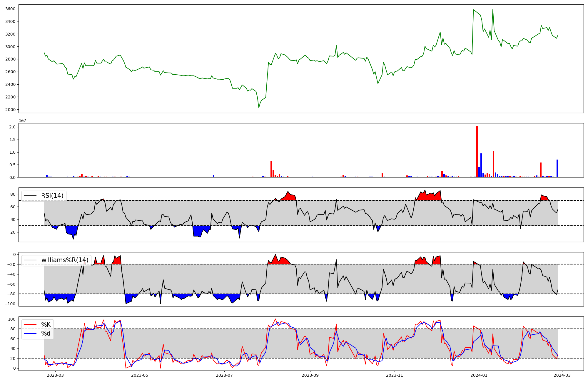Click the %K legend text
The width and height of the screenshot is (588, 382).
[x=46, y=325]
